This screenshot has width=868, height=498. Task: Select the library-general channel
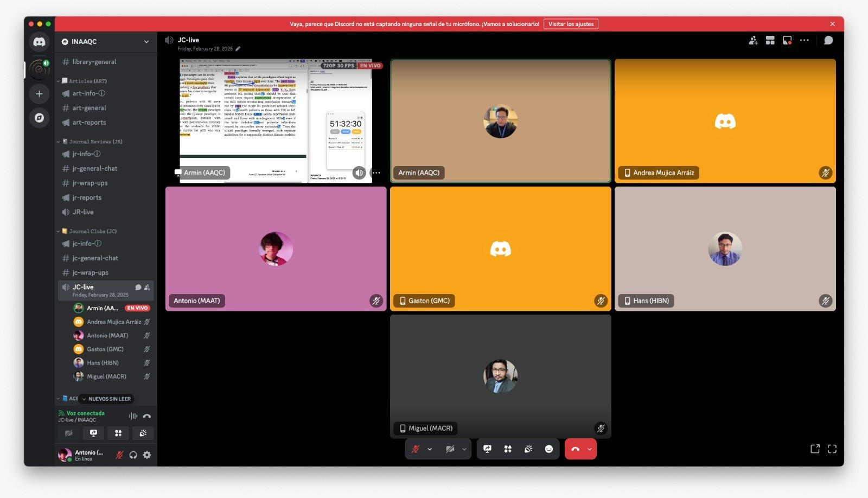[x=94, y=62]
